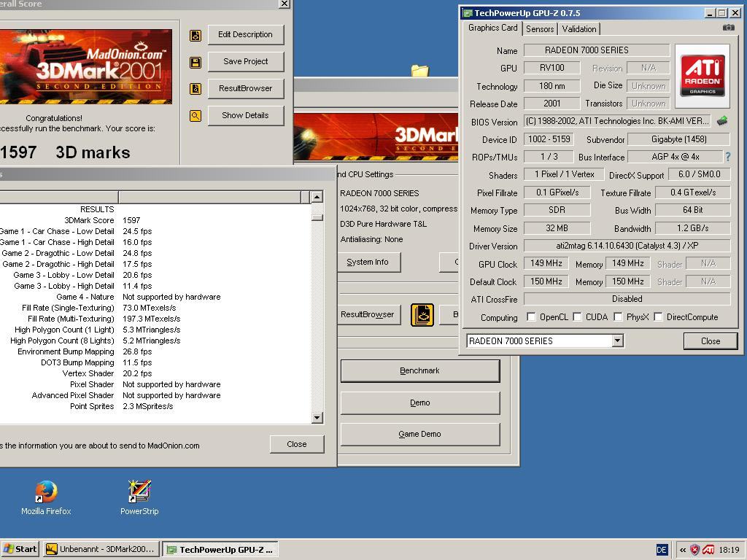
Task: Click the Save Project button
Action: (245, 61)
